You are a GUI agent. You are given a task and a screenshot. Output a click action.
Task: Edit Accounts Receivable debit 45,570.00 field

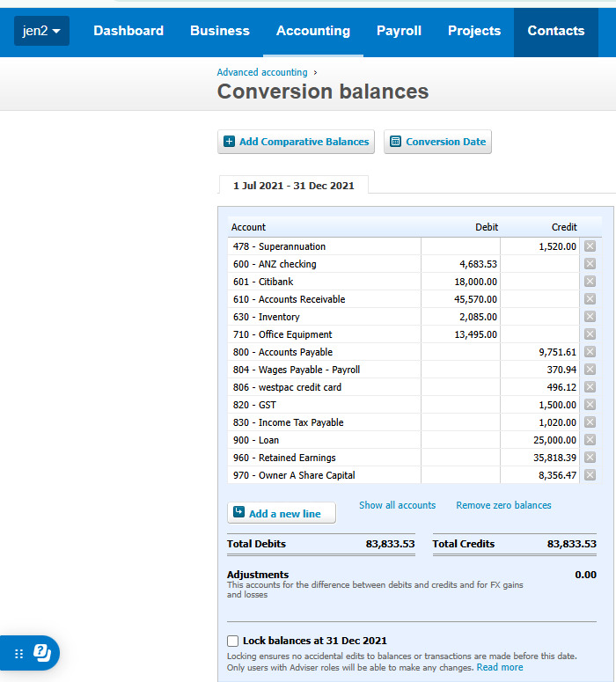460,299
